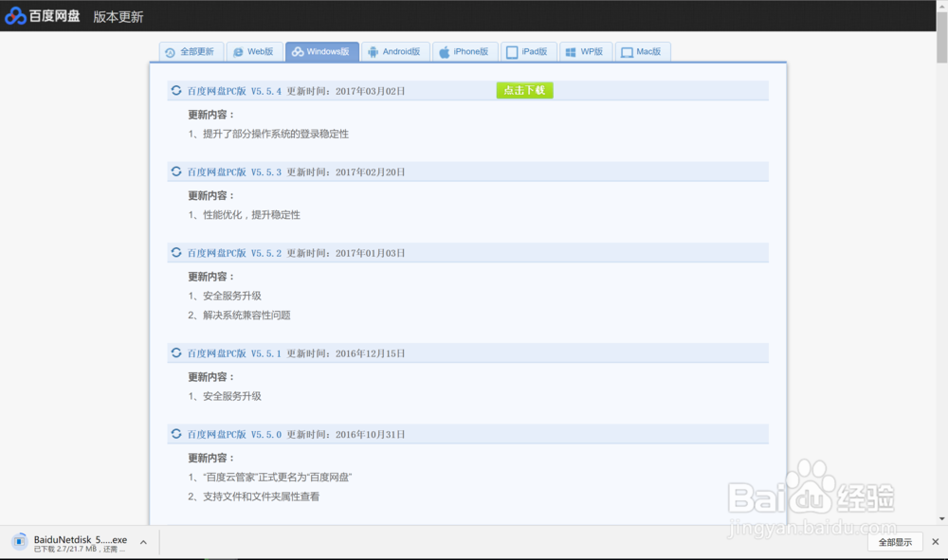Click the Baidu Netdisk logo icon

[15, 16]
